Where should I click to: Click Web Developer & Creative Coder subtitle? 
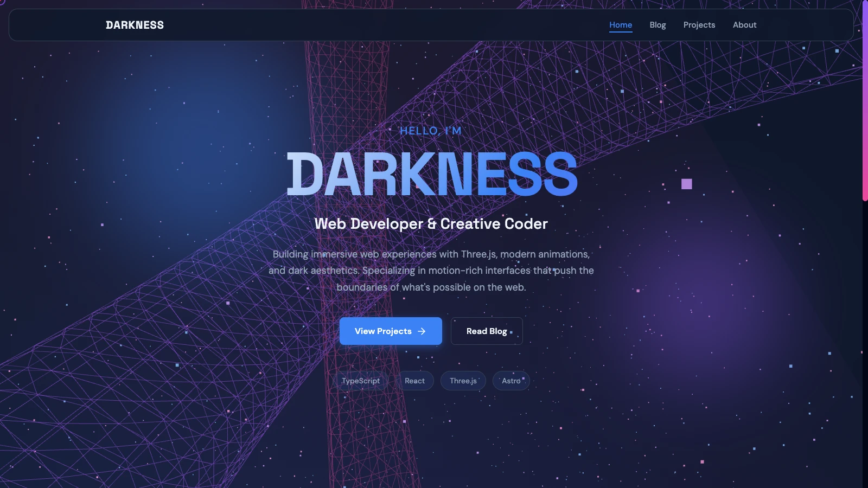pyautogui.click(x=431, y=223)
